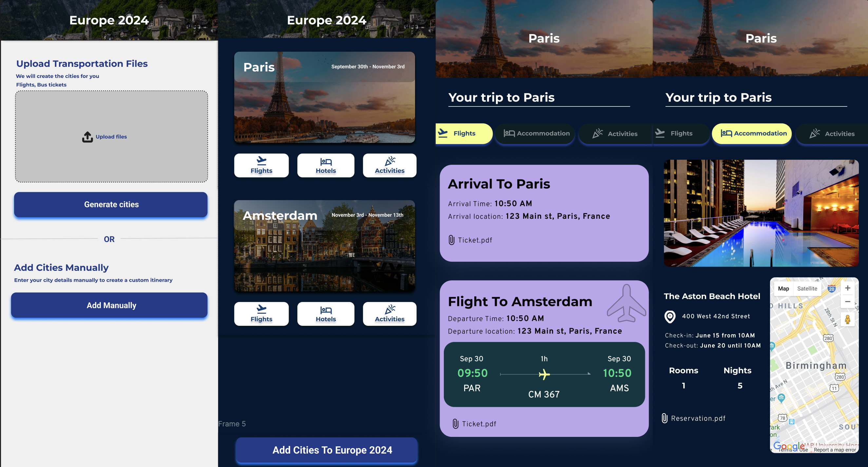The width and height of the screenshot is (868, 467).
Task: Open Hotels under the Paris card
Action: [326, 165]
